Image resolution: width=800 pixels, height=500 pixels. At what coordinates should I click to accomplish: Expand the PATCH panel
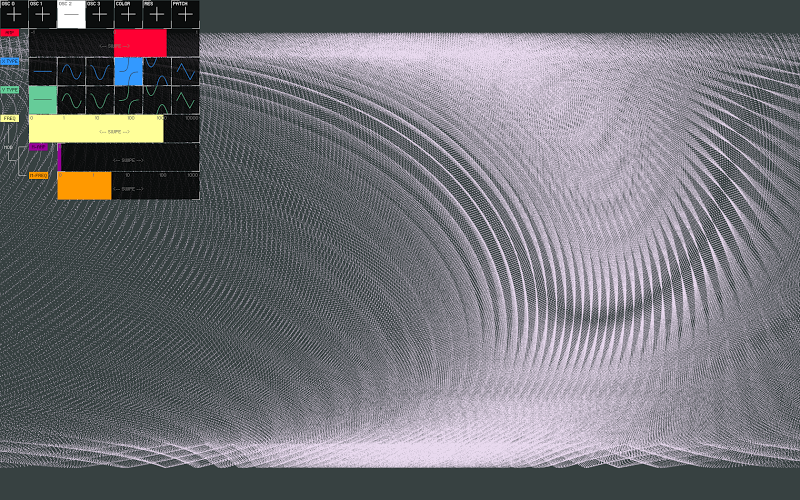(186, 14)
